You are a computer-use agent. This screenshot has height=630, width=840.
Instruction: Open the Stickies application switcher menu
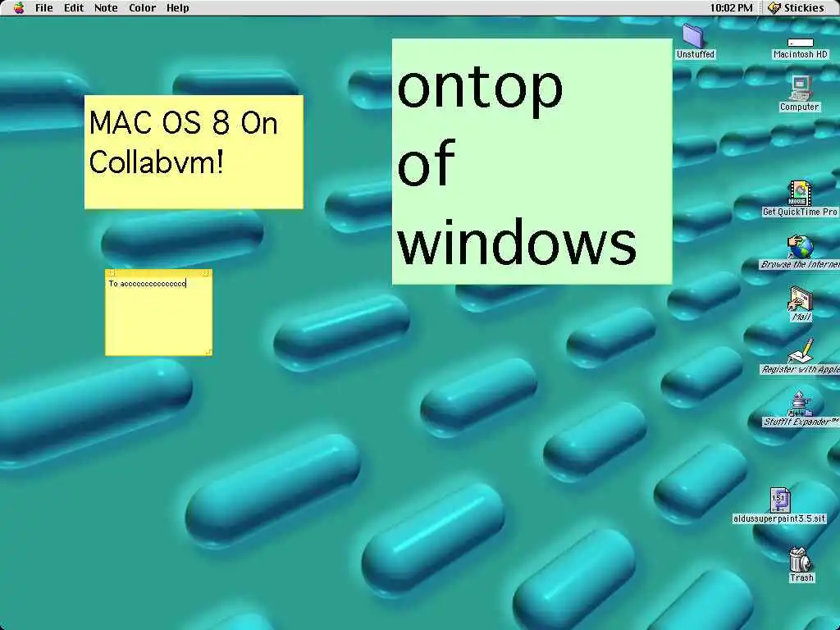796,7
